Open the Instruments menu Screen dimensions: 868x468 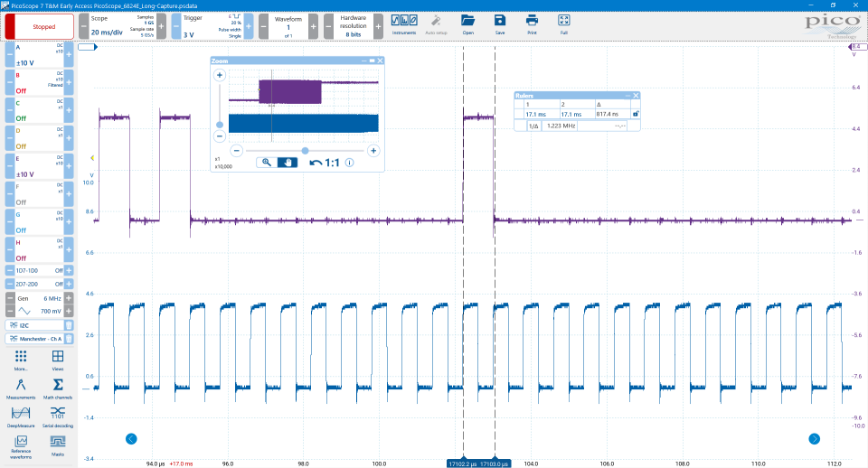[404, 23]
